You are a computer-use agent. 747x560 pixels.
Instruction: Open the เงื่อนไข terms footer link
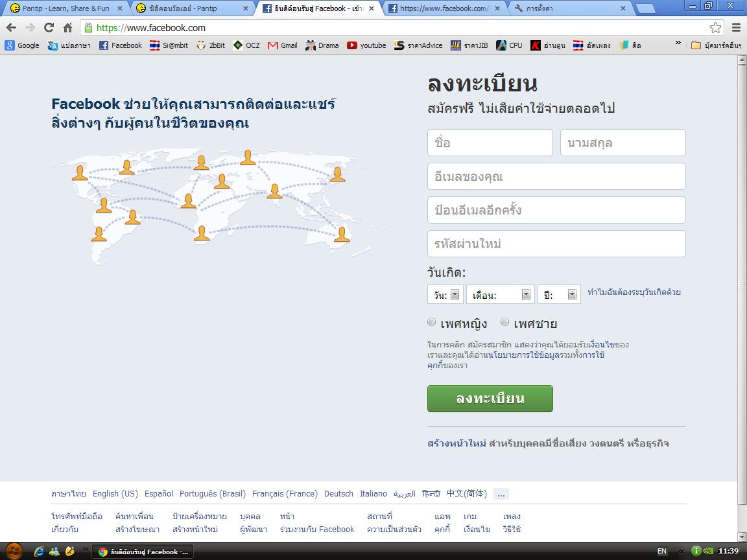point(477,529)
